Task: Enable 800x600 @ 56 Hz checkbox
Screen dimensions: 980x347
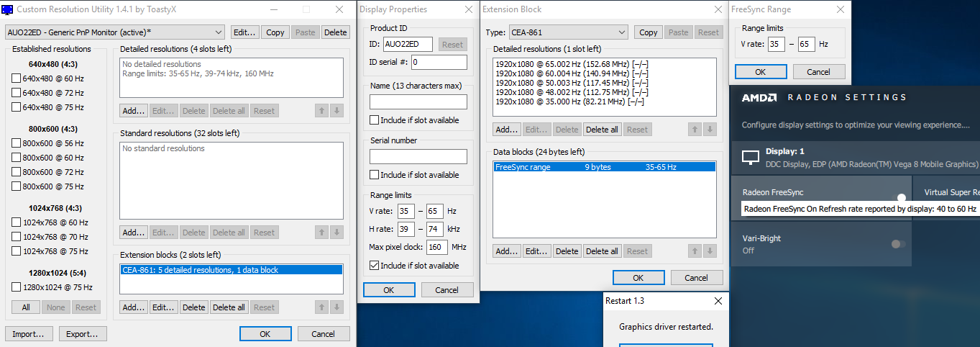Action: click(16, 143)
